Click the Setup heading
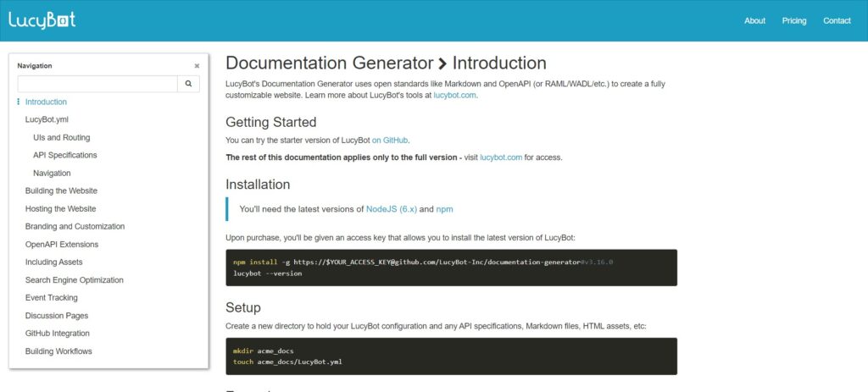This screenshot has height=392, width=868. (243, 307)
